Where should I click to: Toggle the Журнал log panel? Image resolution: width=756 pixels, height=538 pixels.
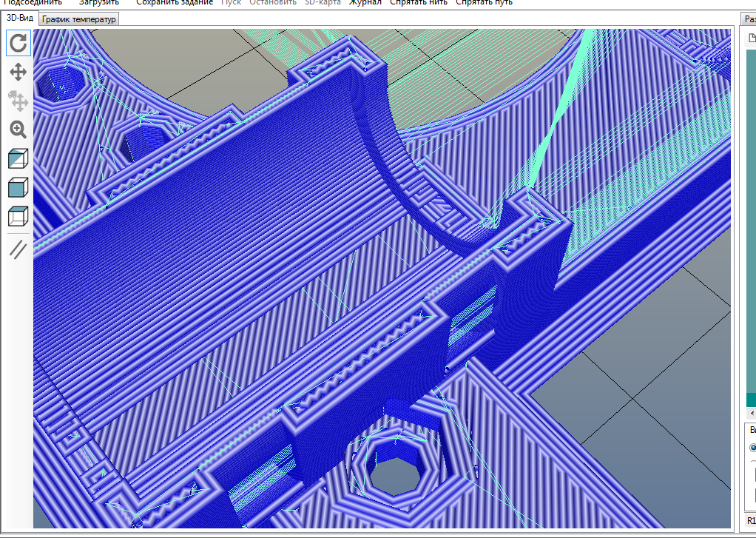[365, 2]
